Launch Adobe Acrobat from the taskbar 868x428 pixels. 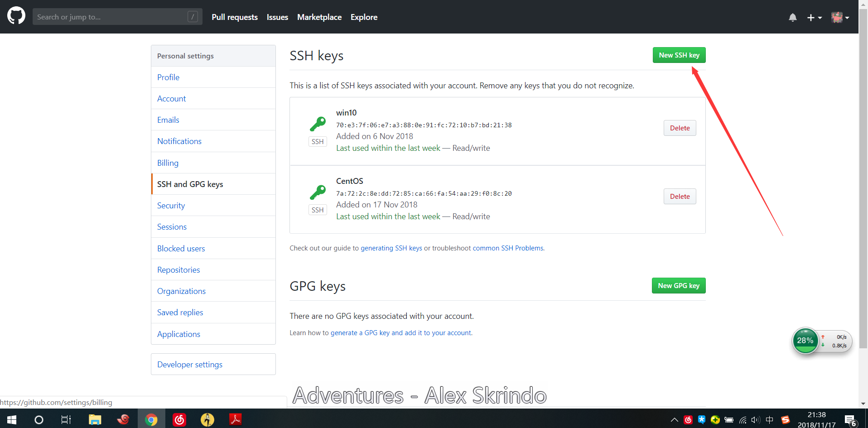(x=235, y=420)
